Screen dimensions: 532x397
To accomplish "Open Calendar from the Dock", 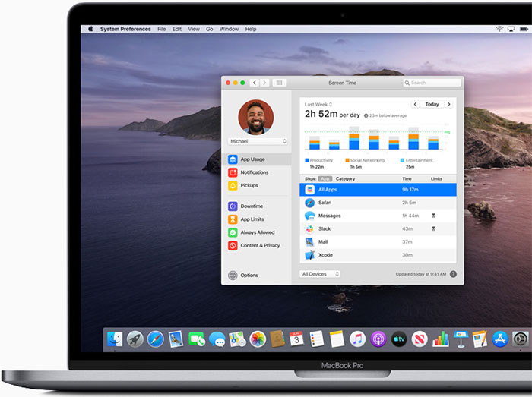I will pos(296,339).
